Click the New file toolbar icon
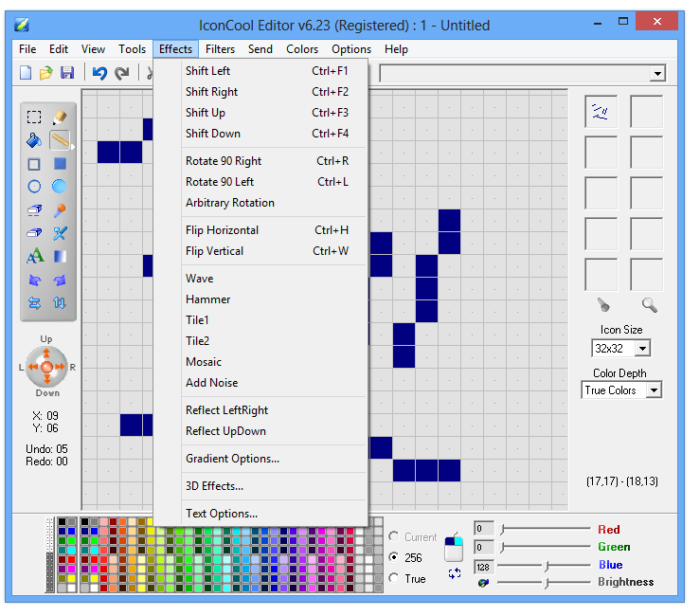This screenshot has height=616, width=700. coord(26,73)
